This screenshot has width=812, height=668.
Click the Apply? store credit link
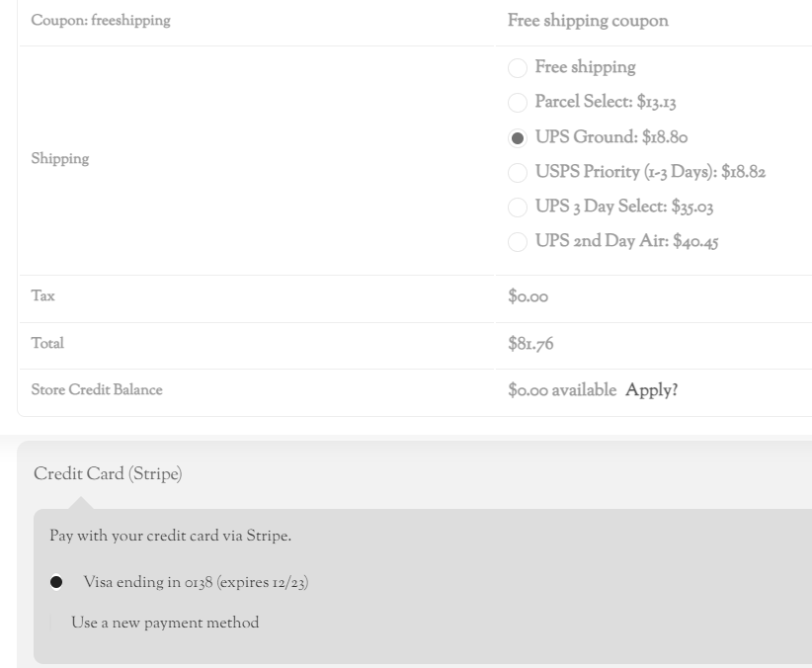coord(651,390)
